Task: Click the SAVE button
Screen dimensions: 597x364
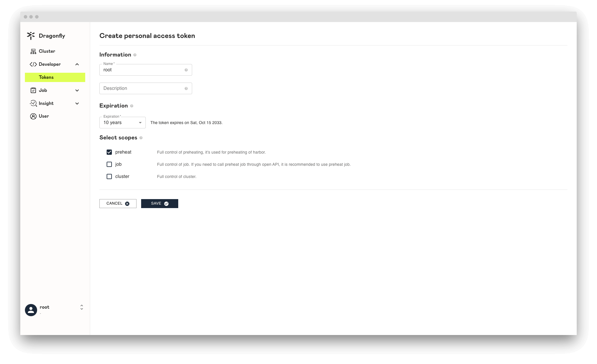Action: (x=159, y=203)
